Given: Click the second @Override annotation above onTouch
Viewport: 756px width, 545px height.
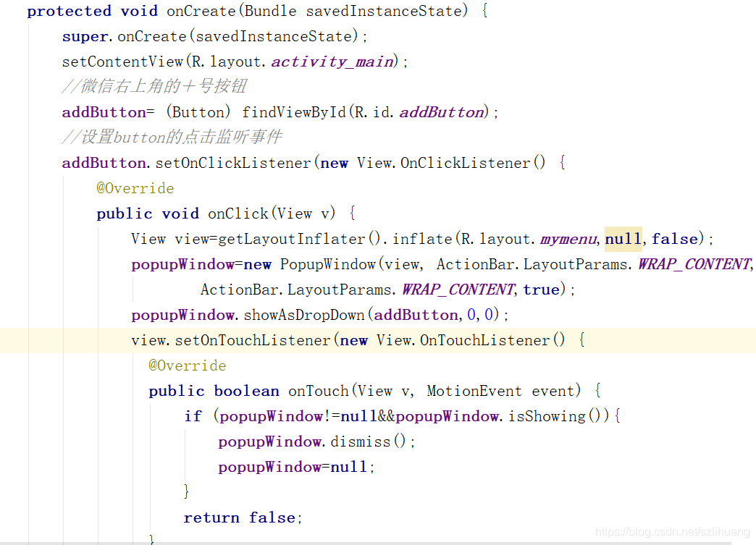Looking at the screenshot, I should 187,366.
